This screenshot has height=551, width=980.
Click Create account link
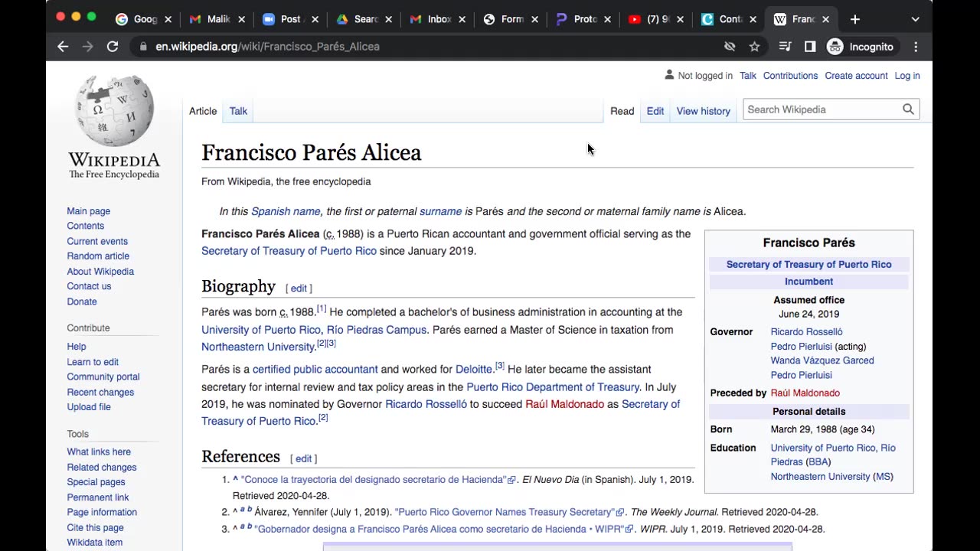[x=856, y=76]
